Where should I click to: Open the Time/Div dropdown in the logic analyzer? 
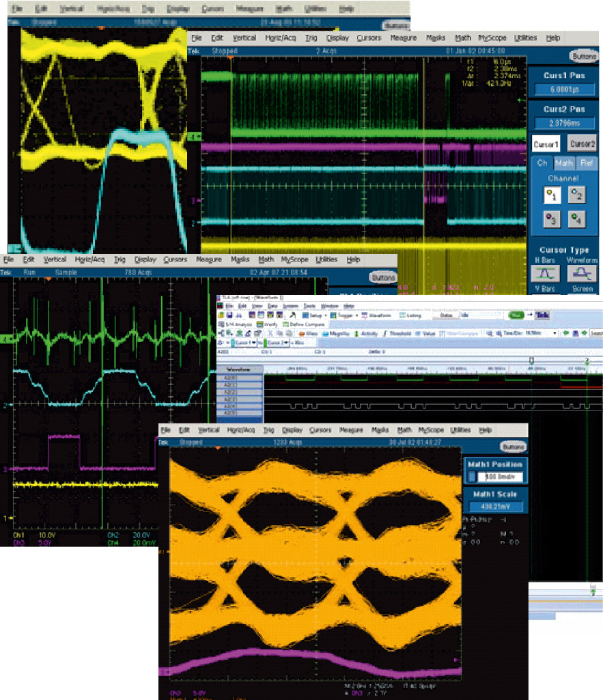(x=555, y=333)
